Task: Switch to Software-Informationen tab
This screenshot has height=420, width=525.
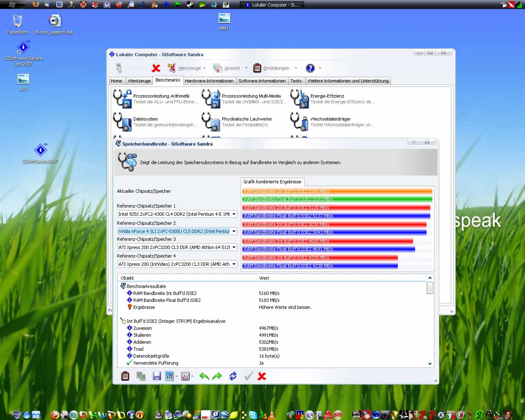Action: 262,81
